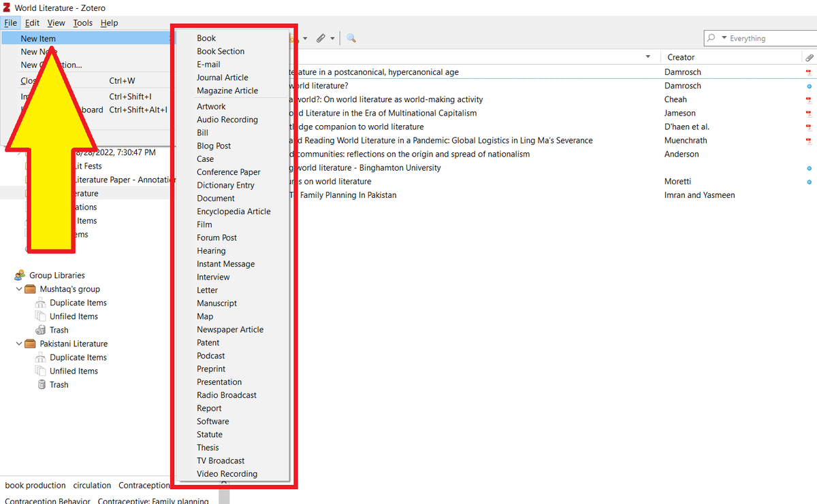This screenshot has height=504, width=817.
Task: Click the Group Libraries people icon
Action: point(20,275)
